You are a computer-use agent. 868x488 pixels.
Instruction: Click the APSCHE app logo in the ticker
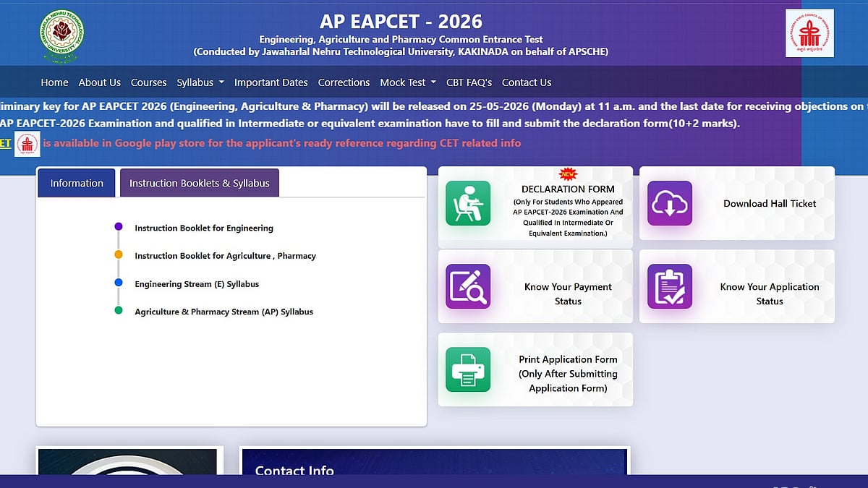pos(27,143)
